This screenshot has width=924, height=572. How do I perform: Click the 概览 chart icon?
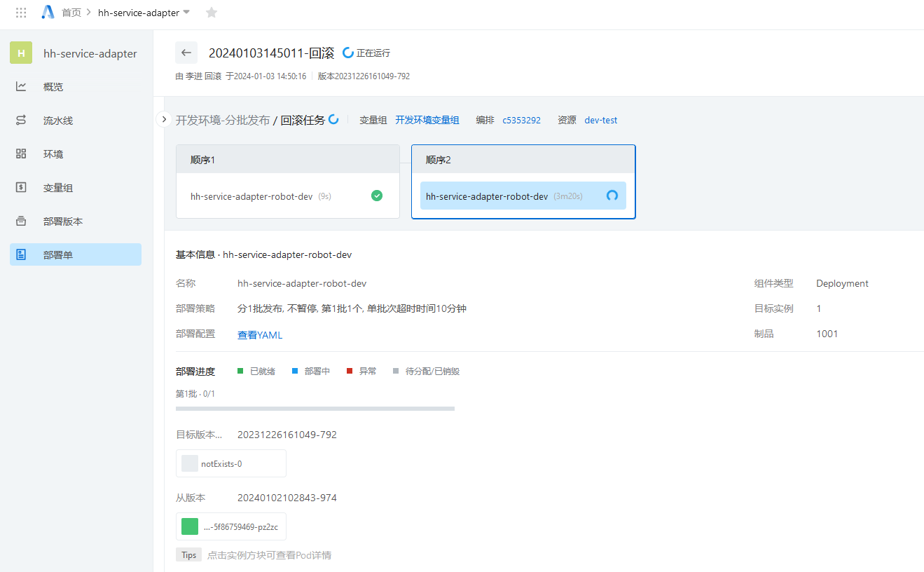(21, 87)
